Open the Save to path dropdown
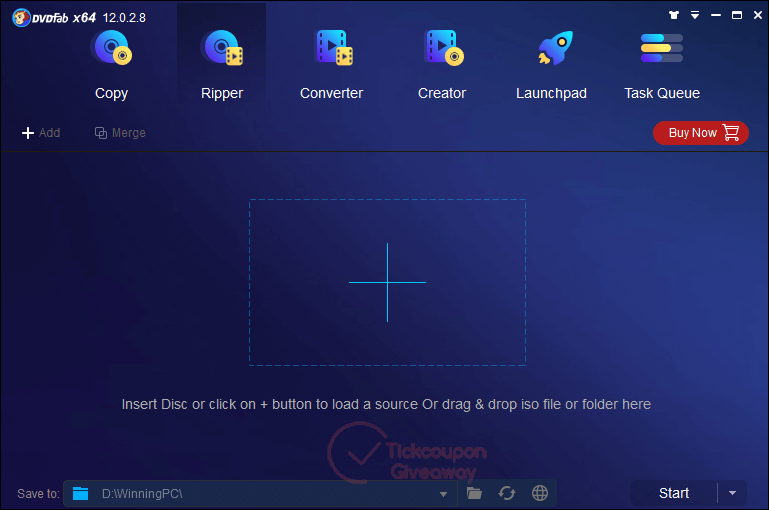The height and width of the screenshot is (510, 769). [x=443, y=494]
